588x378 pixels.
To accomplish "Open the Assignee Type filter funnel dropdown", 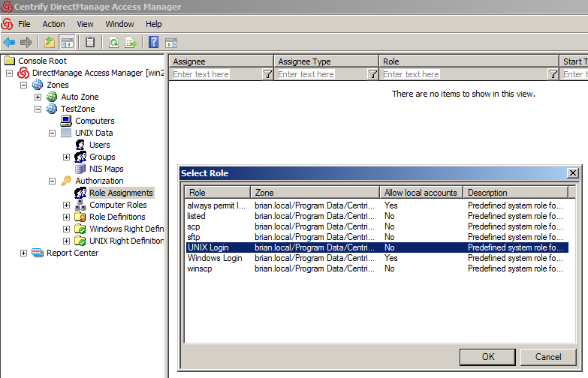I will pos(372,74).
